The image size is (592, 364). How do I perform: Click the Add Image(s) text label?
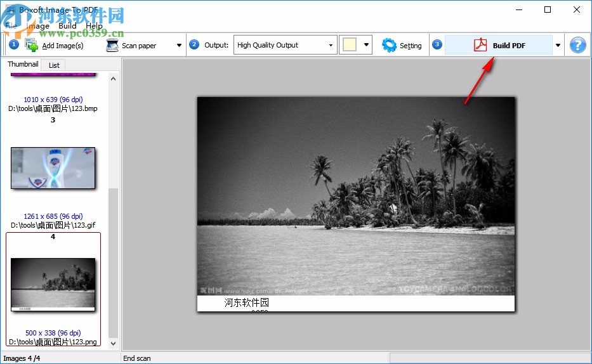coord(63,46)
